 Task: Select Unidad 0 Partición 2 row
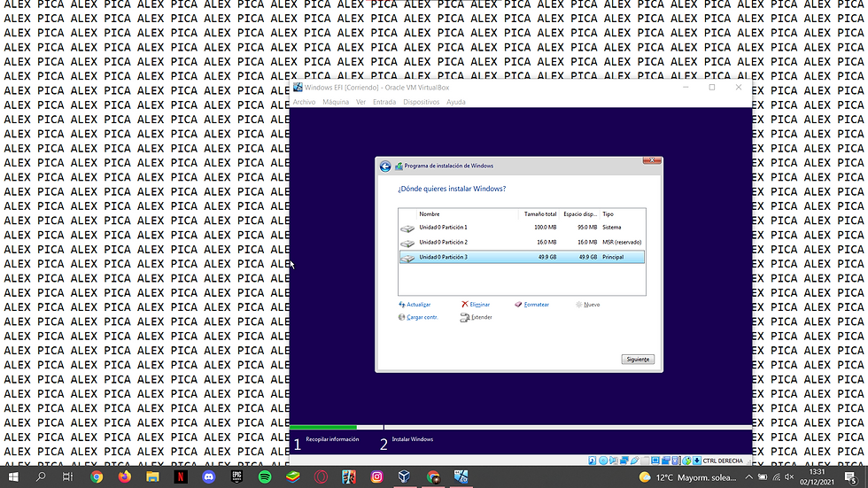pos(522,243)
